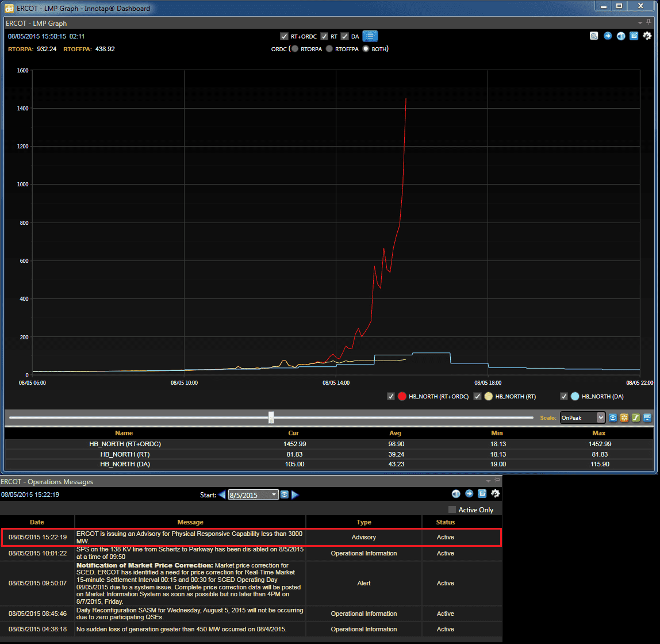660x644 pixels.
Task: Click the blue arrow icon in LMP Graph toolbar
Action: tap(607, 36)
